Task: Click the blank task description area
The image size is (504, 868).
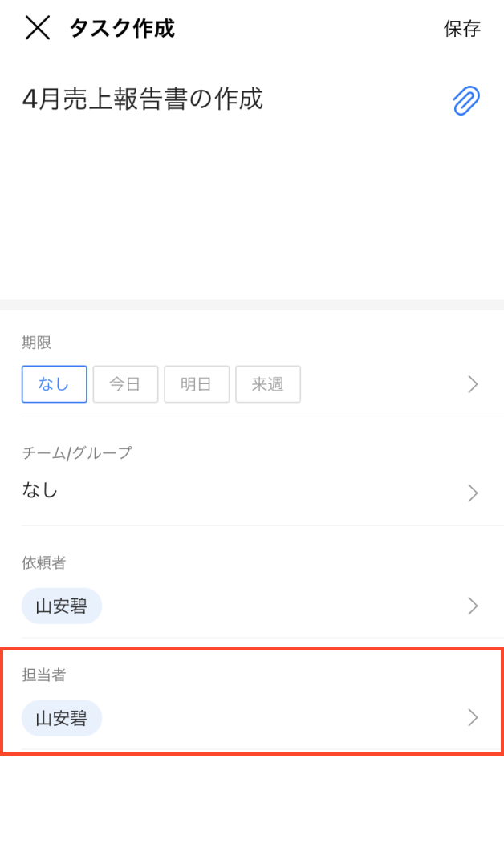Action: tap(241, 209)
